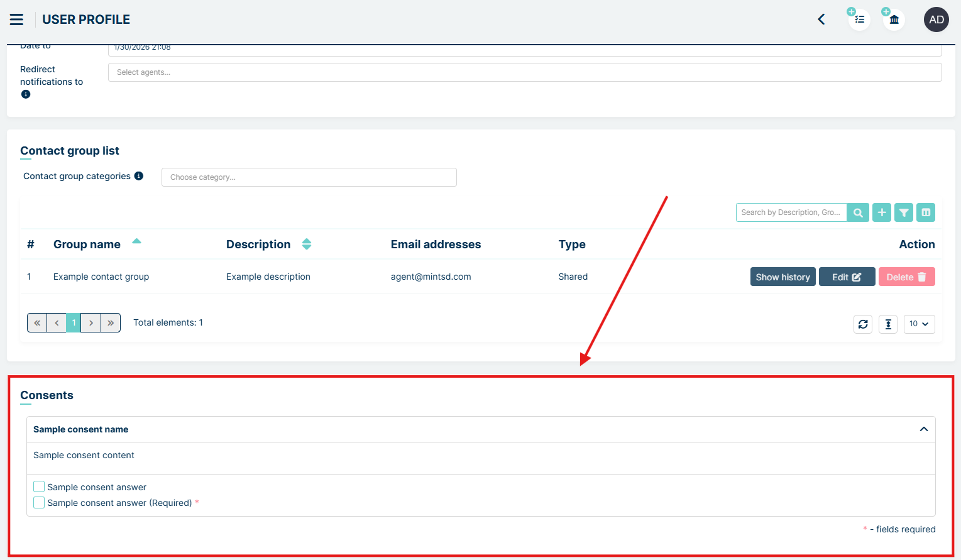Add a new contact group with plus icon

tap(882, 212)
